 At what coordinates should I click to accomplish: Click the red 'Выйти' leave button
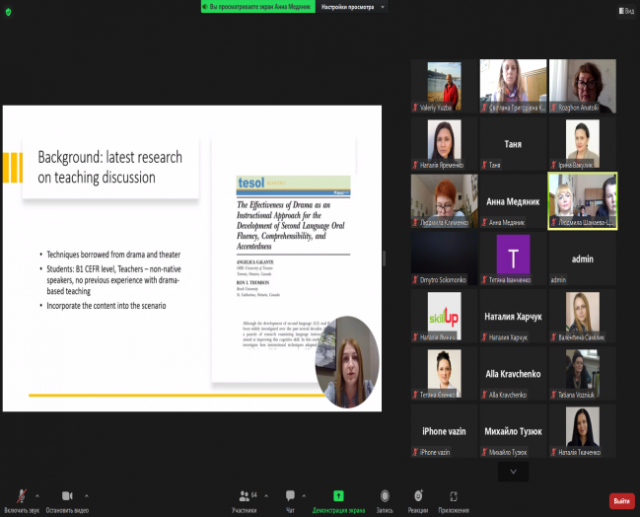tap(621, 501)
